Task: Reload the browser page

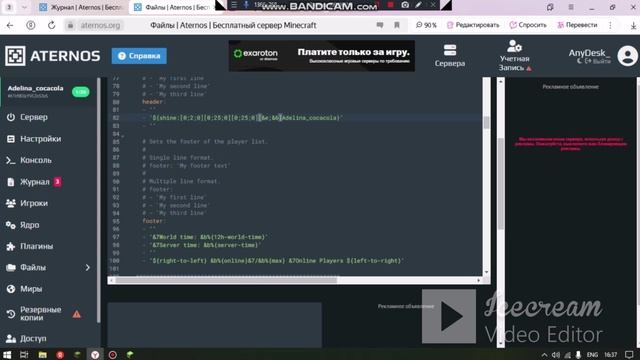Action: [51, 25]
